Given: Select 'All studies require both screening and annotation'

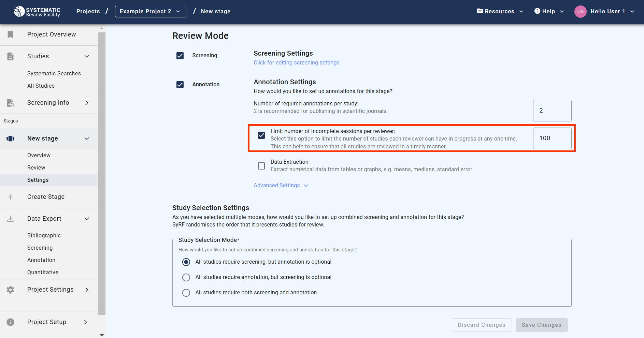Looking at the screenshot, I should 186,293.
